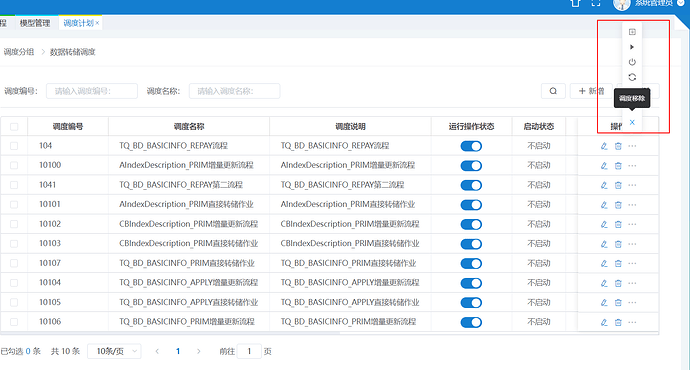This screenshot has height=370, width=690.
Task: Edit schedule row 1041
Action: coord(604,185)
